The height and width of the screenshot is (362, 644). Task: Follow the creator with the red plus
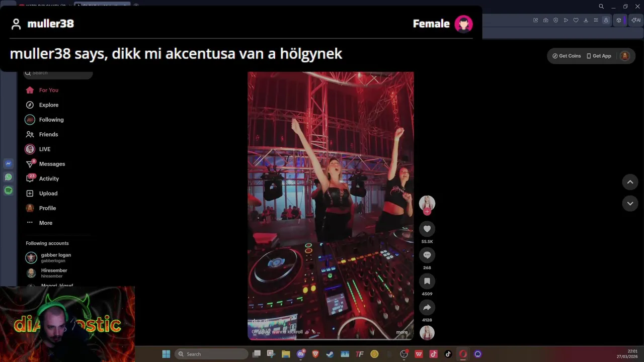427,212
